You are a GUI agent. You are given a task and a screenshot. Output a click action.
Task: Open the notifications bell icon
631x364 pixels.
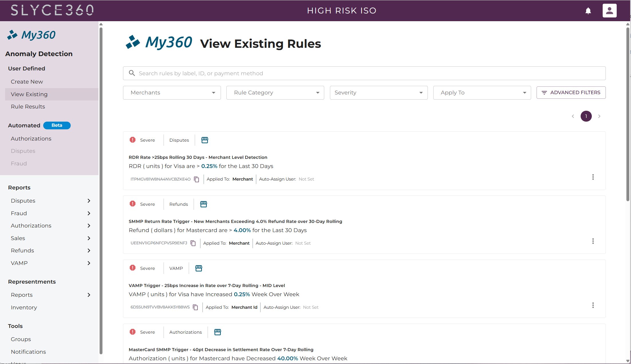pyautogui.click(x=588, y=11)
